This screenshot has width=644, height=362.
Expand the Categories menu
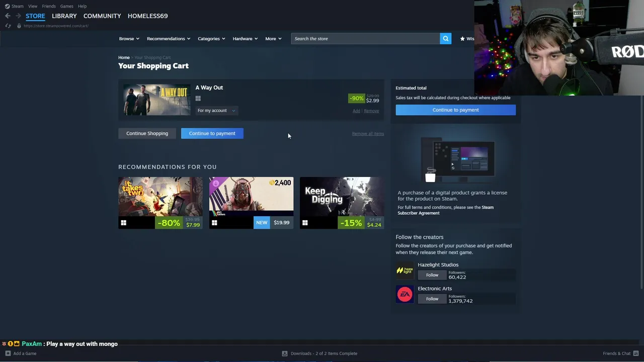point(211,39)
